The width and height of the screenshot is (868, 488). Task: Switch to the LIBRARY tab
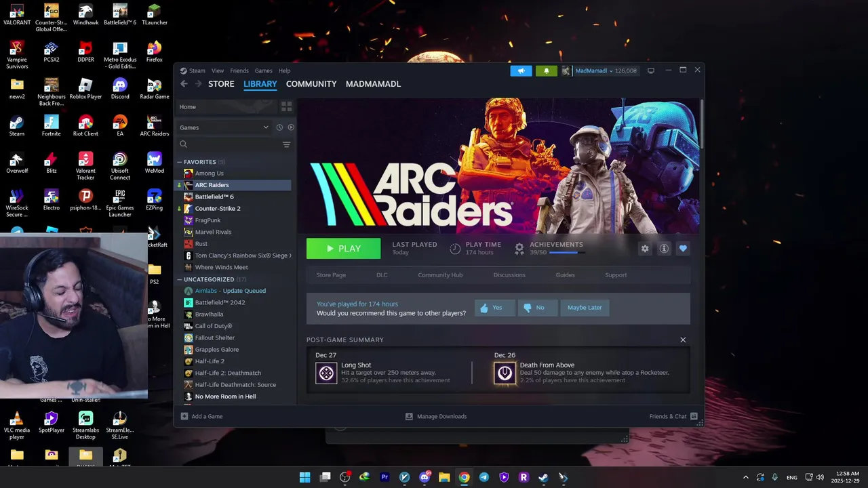tap(260, 84)
